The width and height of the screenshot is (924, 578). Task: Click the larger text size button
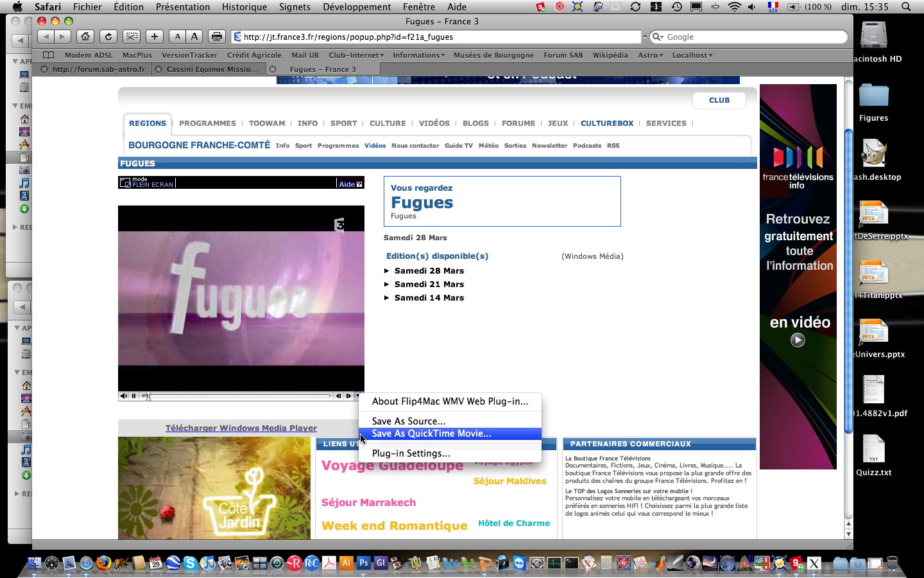[x=194, y=37]
